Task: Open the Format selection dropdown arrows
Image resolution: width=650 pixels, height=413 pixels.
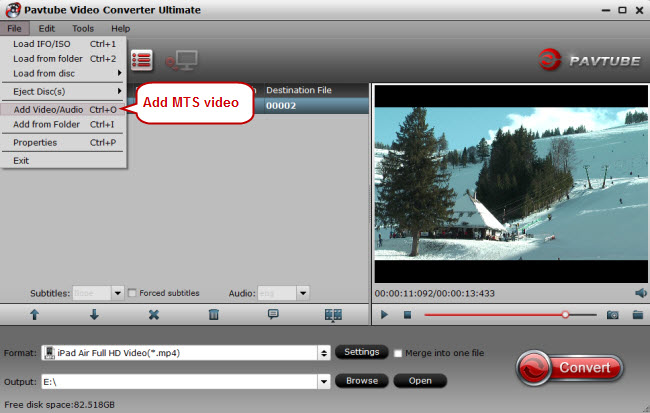Action: (x=324, y=353)
